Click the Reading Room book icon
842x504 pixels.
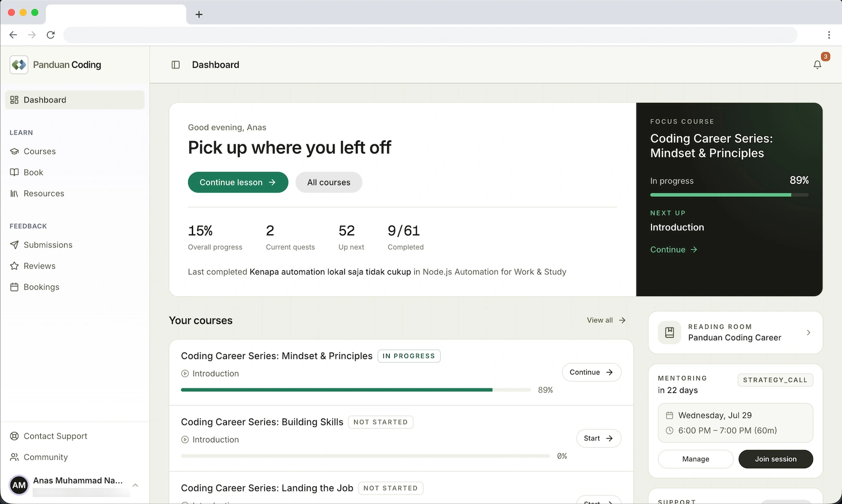pyautogui.click(x=669, y=332)
